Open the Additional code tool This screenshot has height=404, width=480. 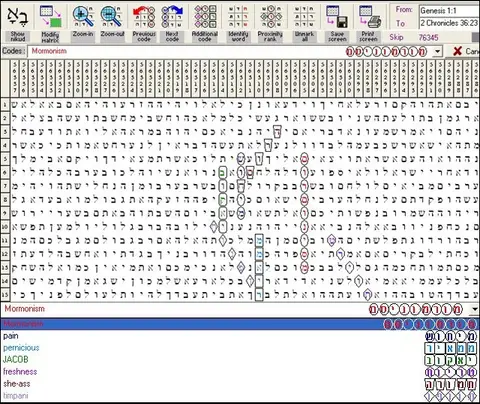(x=205, y=16)
